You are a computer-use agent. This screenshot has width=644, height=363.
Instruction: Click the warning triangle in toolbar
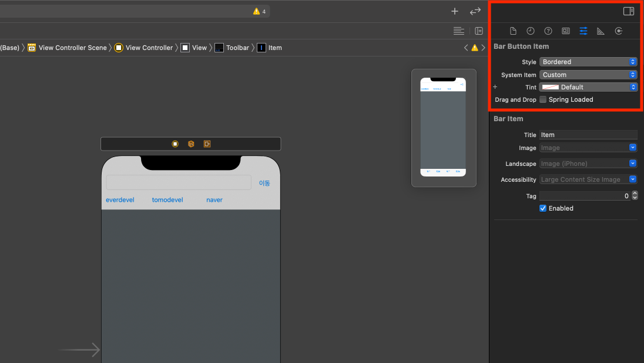click(x=256, y=11)
